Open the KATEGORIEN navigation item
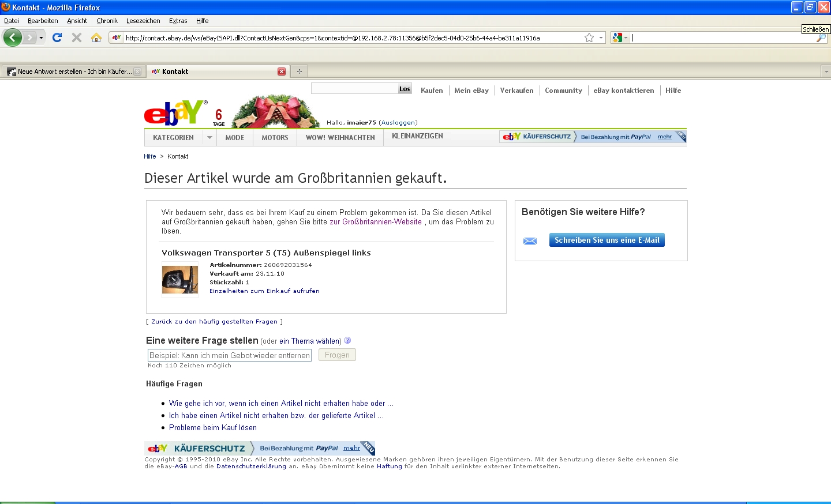Viewport: 831px width, 504px height. (173, 138)
